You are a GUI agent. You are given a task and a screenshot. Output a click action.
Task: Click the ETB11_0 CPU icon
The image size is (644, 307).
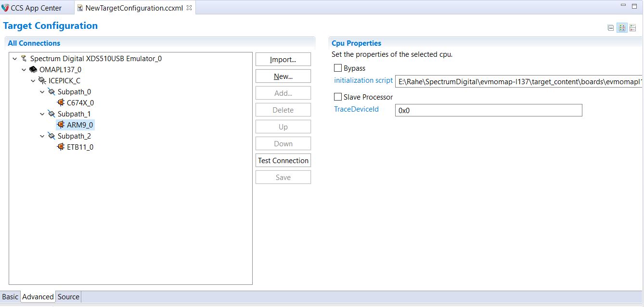coord(61,147)
